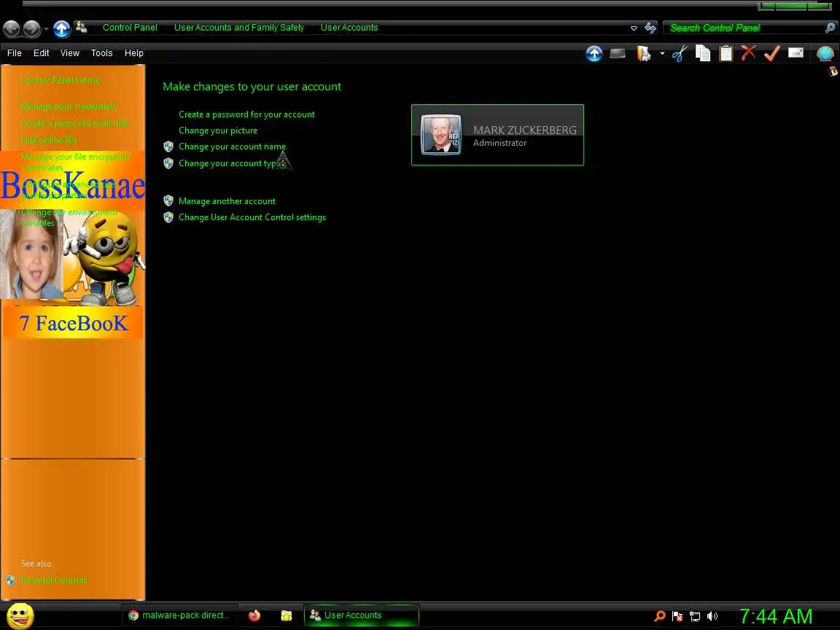Click orange magnifier tray icon

coord(660,616)
